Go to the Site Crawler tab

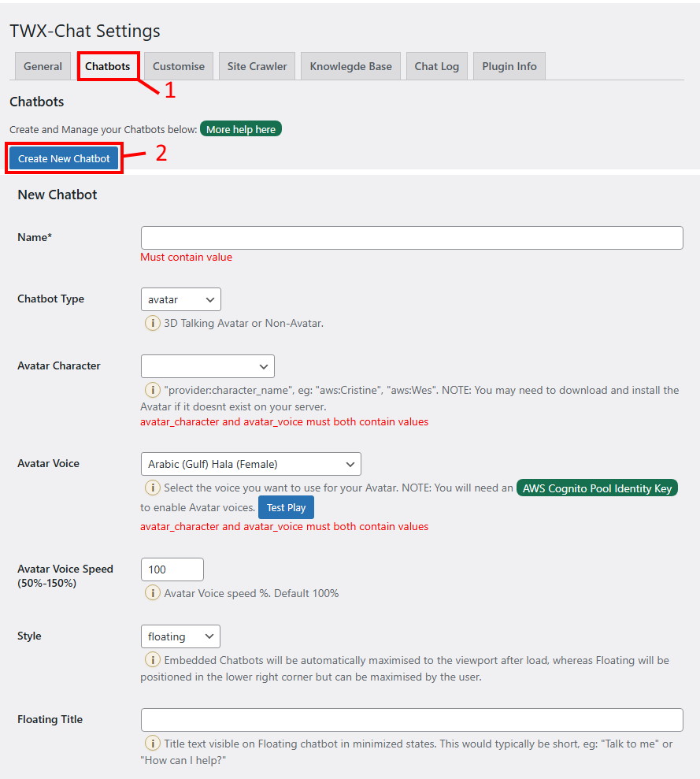click(257, 66)
